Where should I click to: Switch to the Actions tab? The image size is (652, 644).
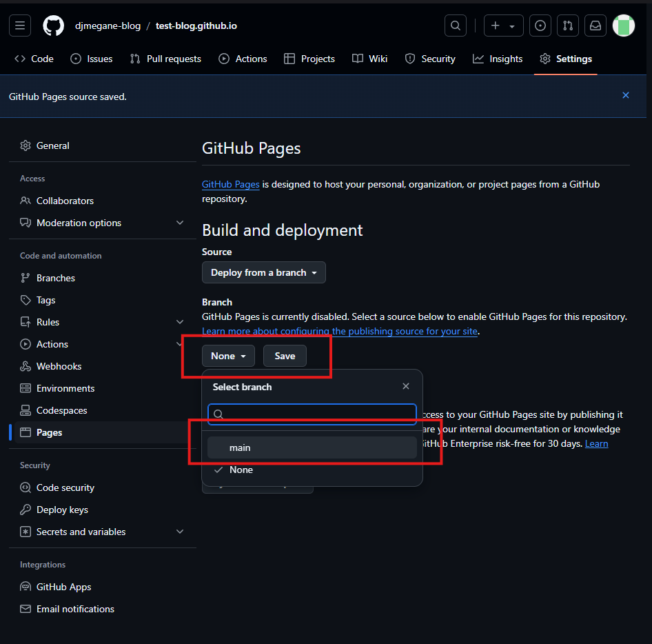click(x=243, y=59)
